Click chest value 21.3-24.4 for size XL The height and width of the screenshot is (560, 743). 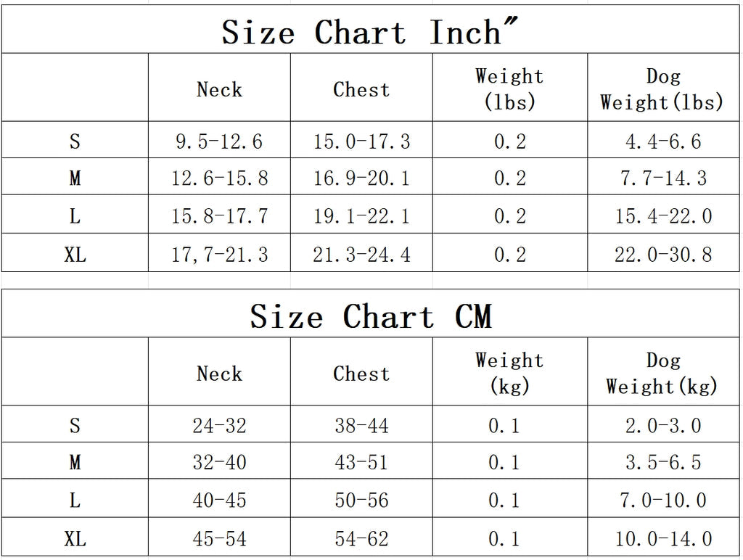point(361,255)
